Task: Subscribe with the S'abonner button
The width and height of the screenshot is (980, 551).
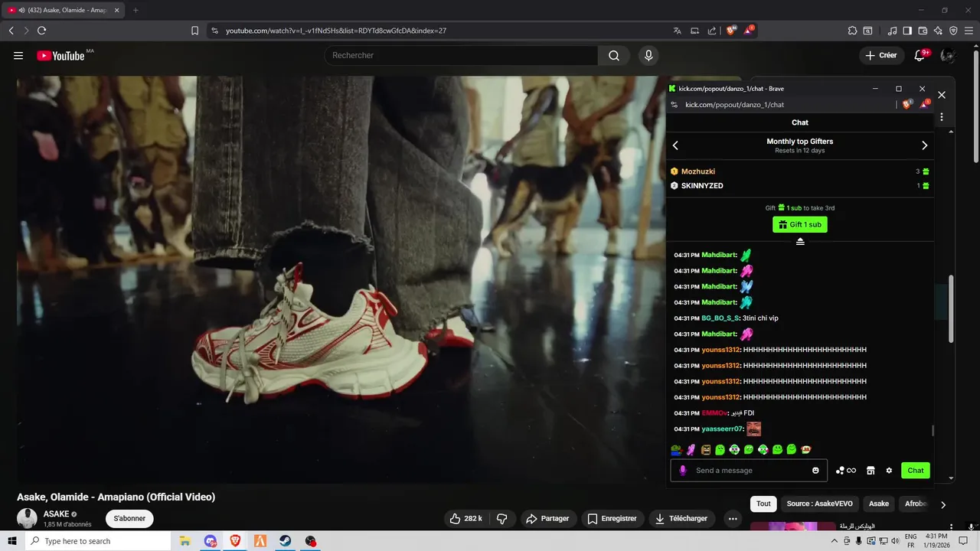Action: [129, 518]
